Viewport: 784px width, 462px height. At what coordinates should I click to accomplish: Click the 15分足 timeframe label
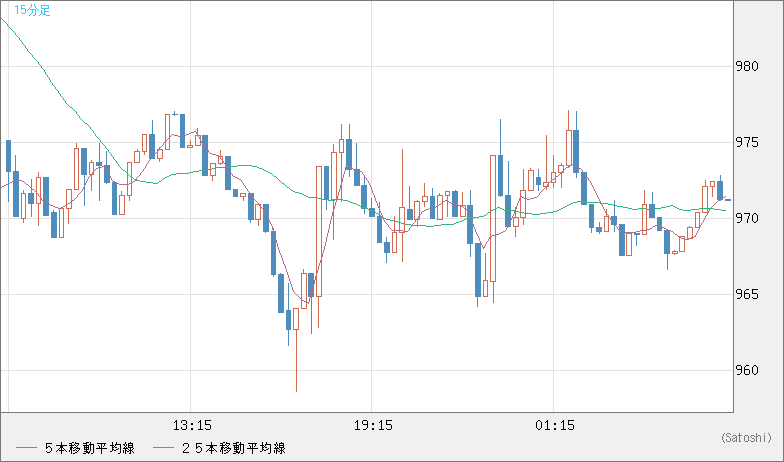click(x=32, y=10)
